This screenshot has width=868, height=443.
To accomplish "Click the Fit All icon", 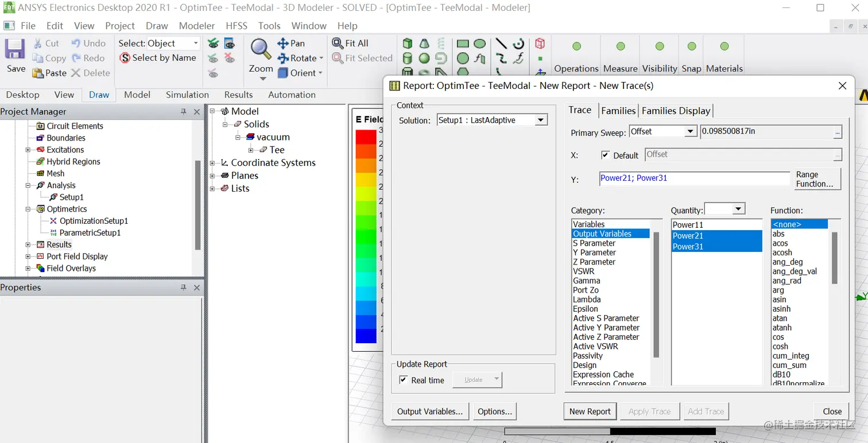I will pyautogui.click(x=338, y=43).
